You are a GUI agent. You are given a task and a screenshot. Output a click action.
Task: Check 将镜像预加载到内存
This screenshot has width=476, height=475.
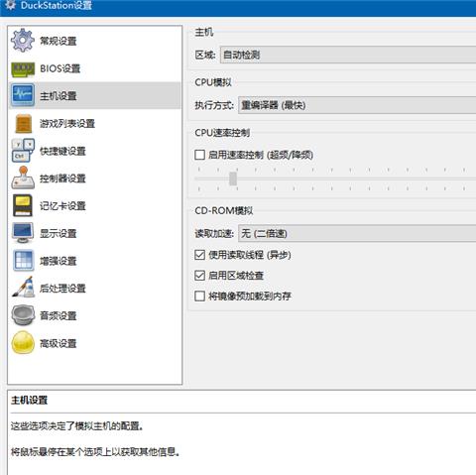point(199,296)
